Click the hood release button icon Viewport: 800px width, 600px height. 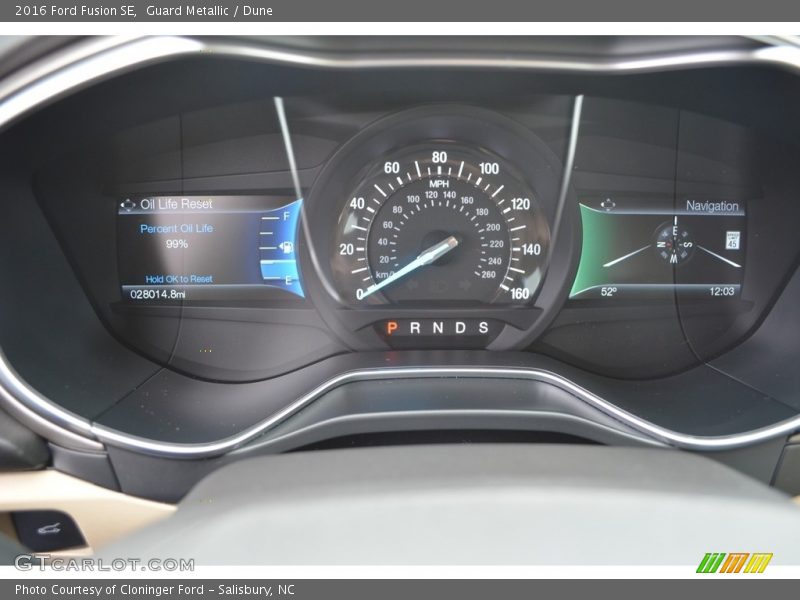click(49, 529)
